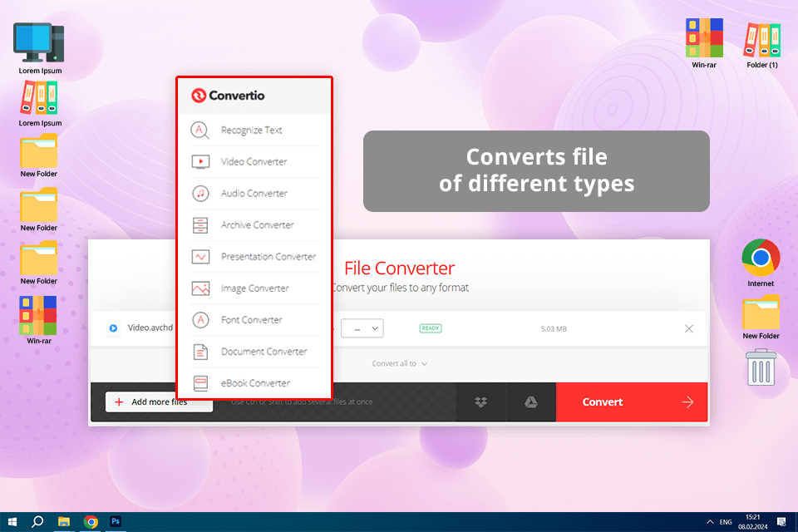Click the READY status badge
The height and width of the screenshot is (532, 798).
(x=431, y=328)
